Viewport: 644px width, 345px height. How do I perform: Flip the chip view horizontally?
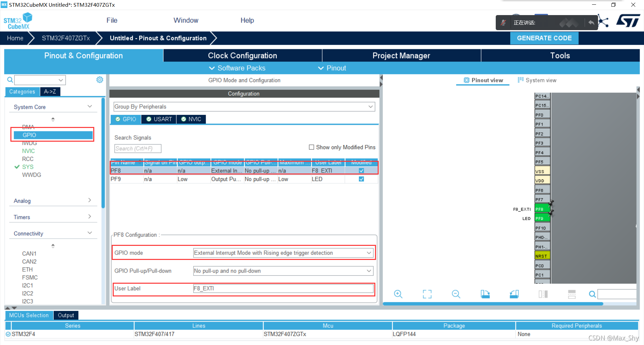pyautogui.click(x=543, y=294)
